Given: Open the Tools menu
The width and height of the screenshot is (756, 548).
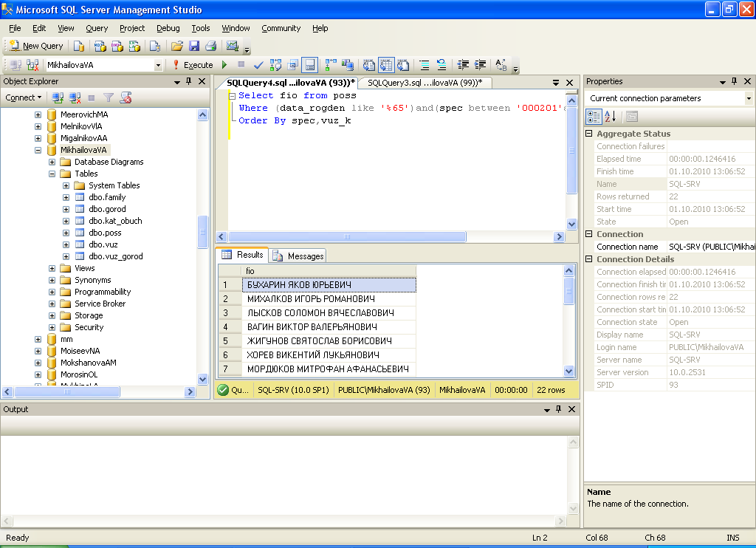Looking at the screenshot, I should coord(201,28).
